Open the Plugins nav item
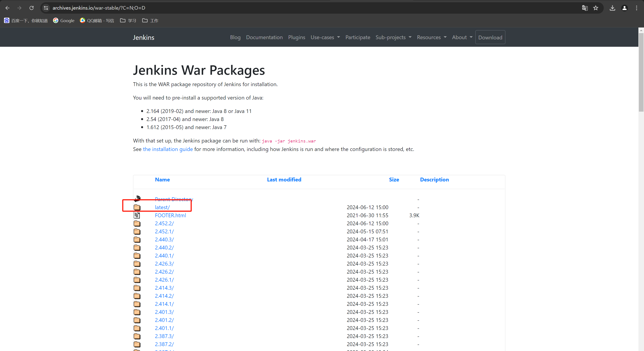The width and height of the screenshot is (644, 351). [297, 37]
